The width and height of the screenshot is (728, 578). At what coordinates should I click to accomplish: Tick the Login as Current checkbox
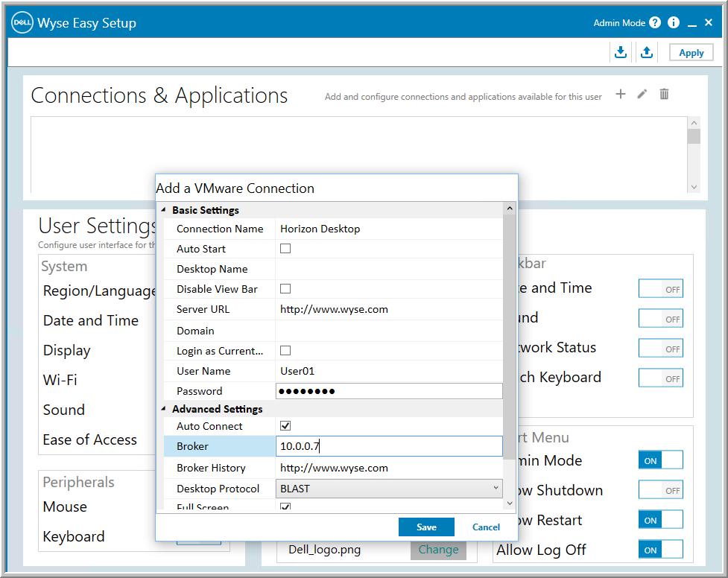(x=285, y=351)
